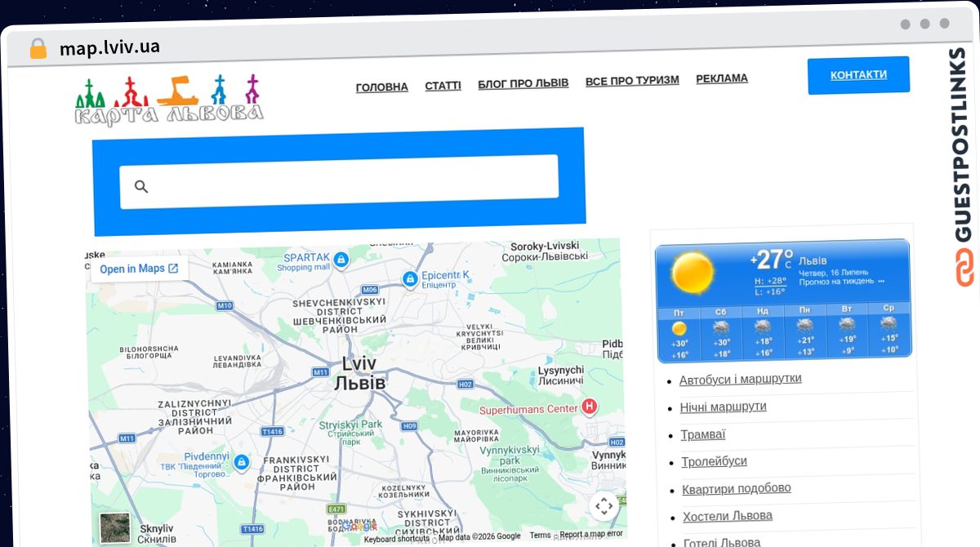Image resolution: width=980 pixels, height=547 pixels.
Task: Click the Vynnykivskyi park label
Action: pyautogui.click(x=510, y=465)
